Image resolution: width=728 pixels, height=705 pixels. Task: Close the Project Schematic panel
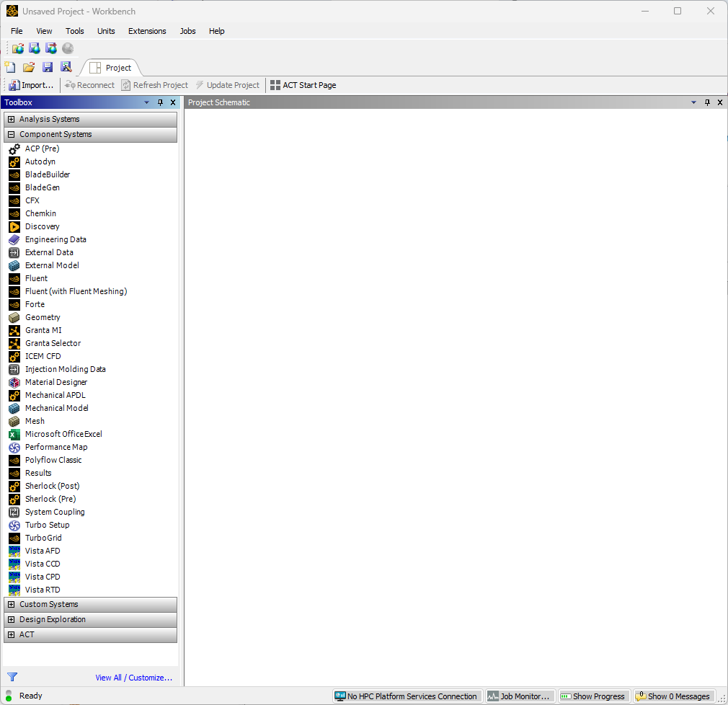click(x=720, y=102)
